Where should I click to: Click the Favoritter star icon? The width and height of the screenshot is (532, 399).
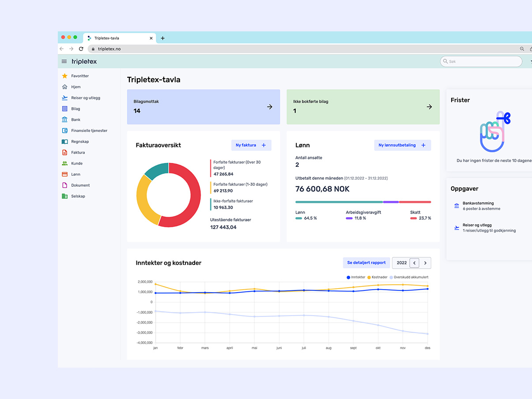click(x=65, y=76)
